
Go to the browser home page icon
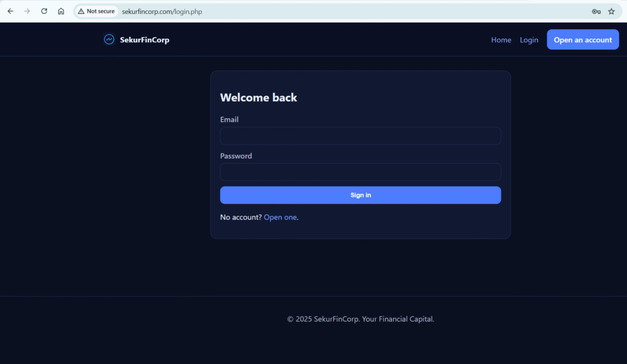[x=61, y=11]
